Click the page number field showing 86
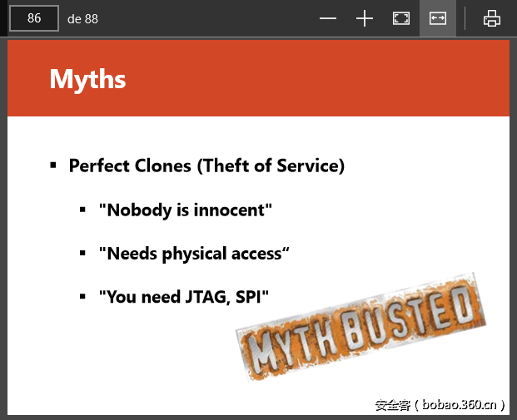The width and height of the screenshot is (517, 420). point(34,18)
